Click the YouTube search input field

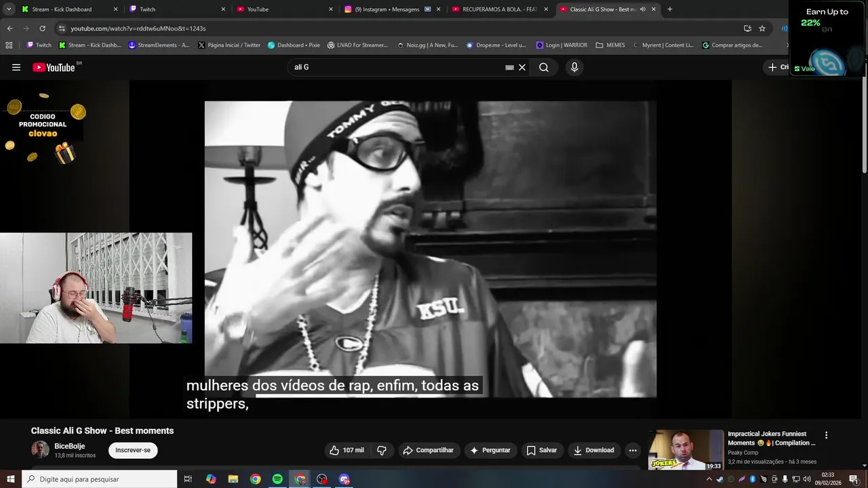tap(397, 67)
